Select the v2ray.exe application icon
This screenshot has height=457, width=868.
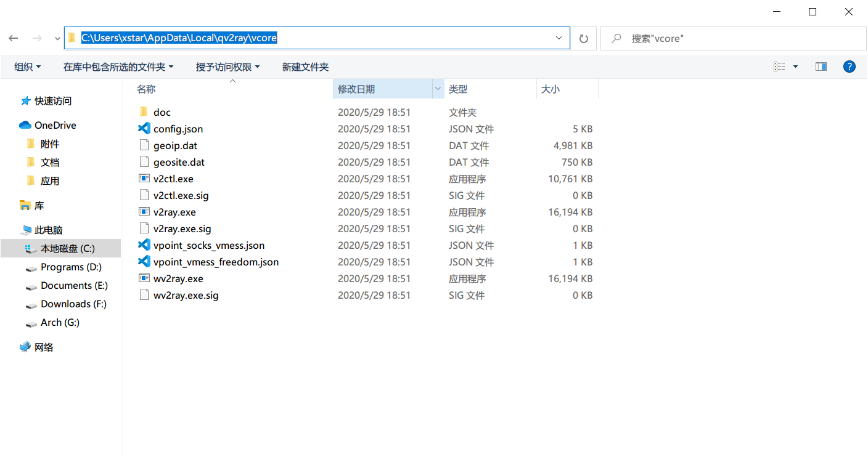coord(144,212)
